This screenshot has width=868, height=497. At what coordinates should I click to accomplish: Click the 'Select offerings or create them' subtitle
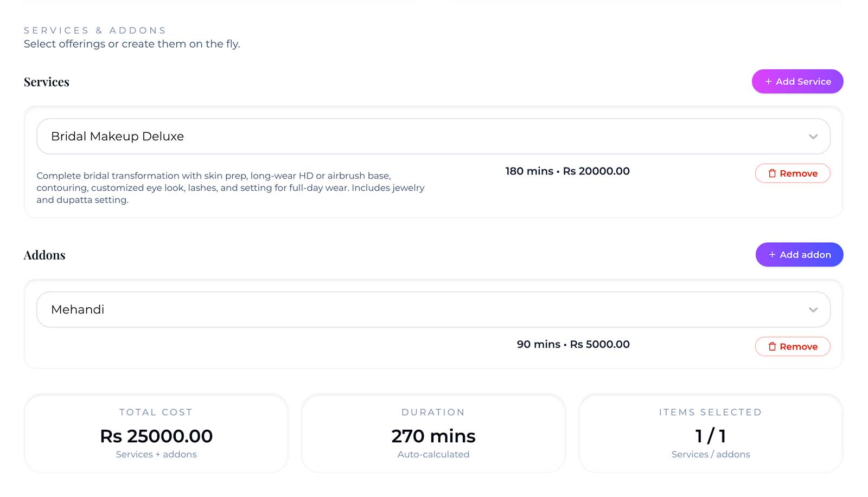pyautogui.click(x=132, y=44)
